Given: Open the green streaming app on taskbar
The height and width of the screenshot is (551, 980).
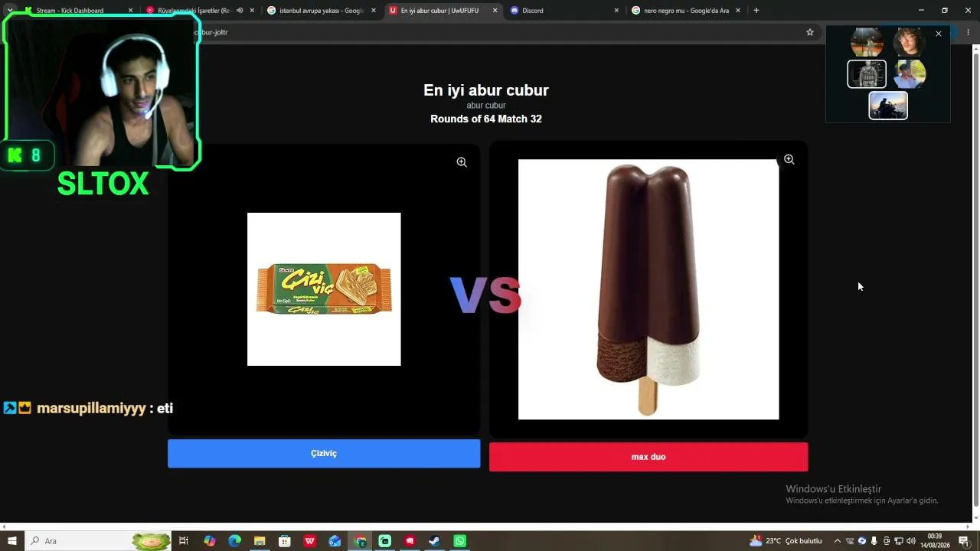Looking at the screenshot, I should pyautogui.click(x=385, y=541).
